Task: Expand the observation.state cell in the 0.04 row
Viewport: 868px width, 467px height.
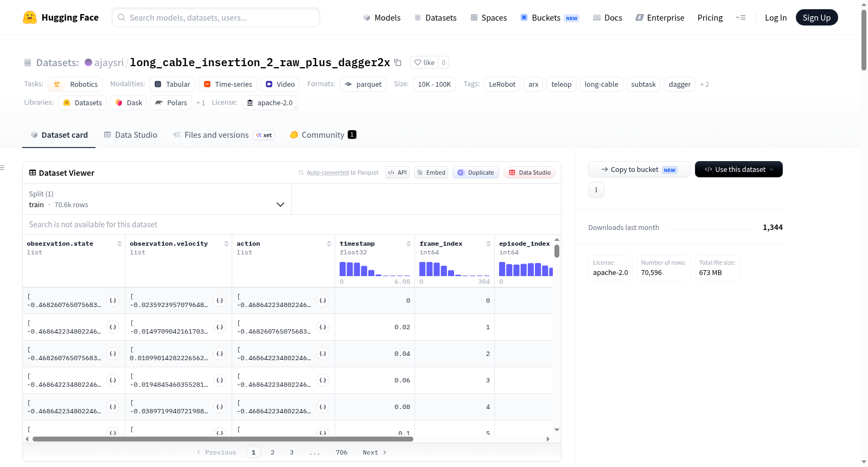Action: click(x=113, y=354)
